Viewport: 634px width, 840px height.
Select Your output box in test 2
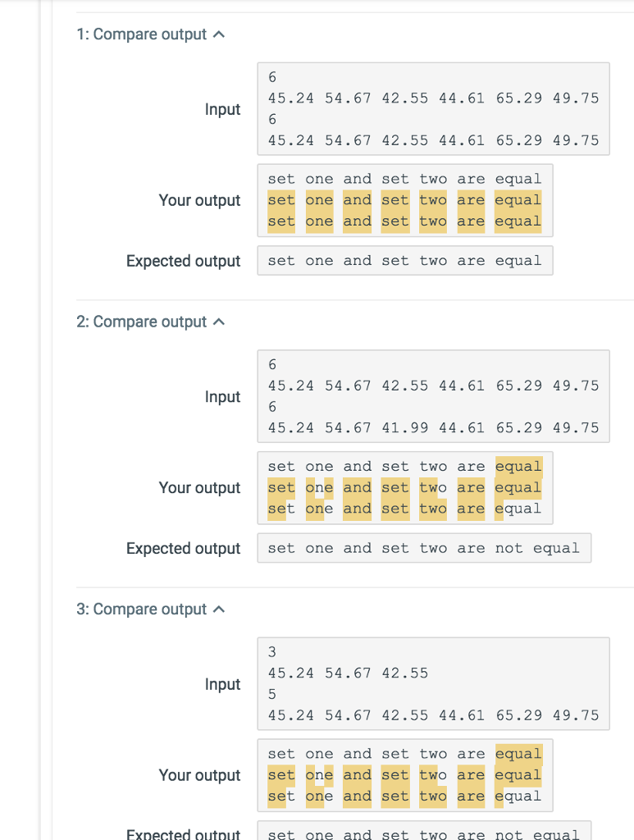point(406,487)
